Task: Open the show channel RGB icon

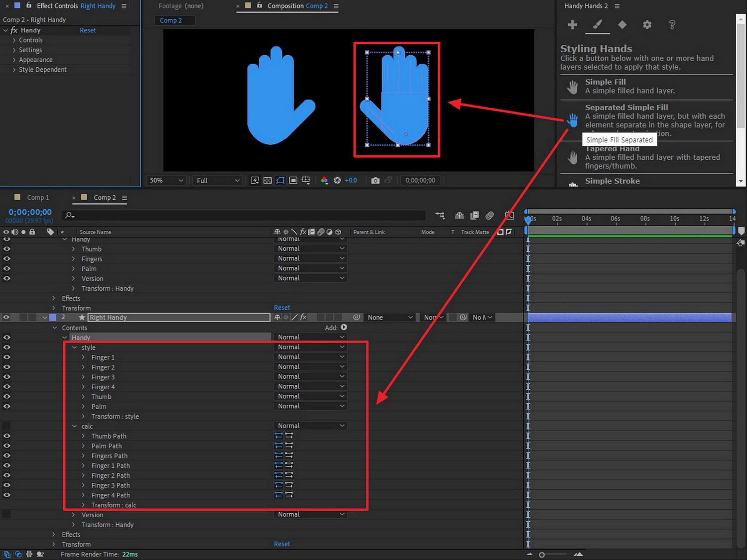Action: (x=324, y=180)
